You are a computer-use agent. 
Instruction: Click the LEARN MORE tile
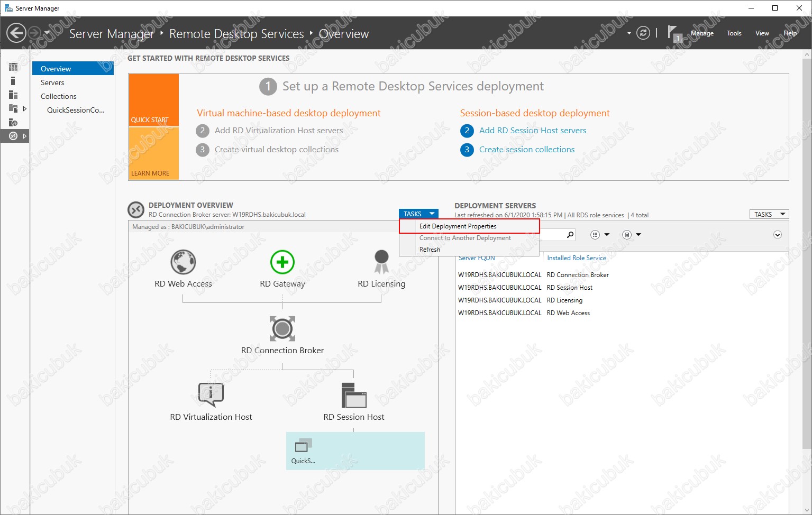153,153
